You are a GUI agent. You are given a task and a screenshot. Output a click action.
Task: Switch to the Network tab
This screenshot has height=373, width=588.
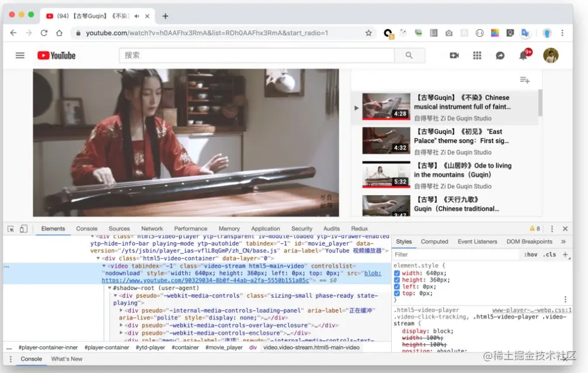(x=152, y=229)
